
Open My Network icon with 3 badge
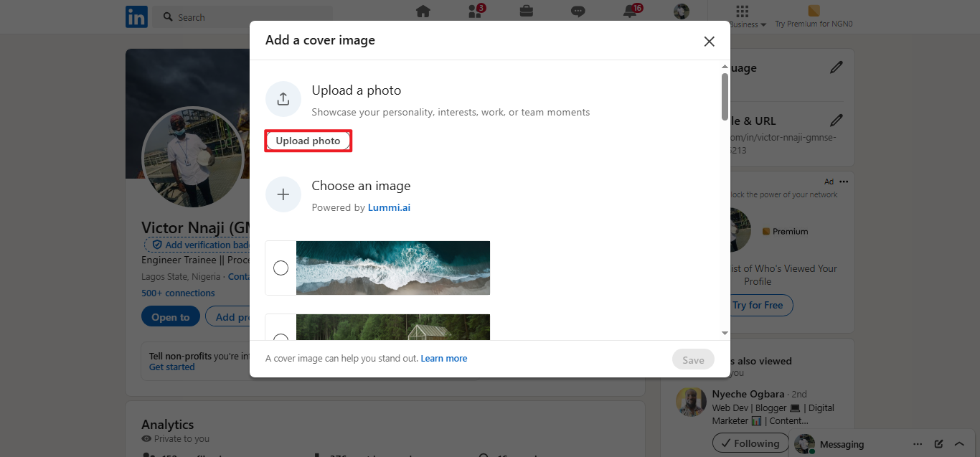pos(476,11)
